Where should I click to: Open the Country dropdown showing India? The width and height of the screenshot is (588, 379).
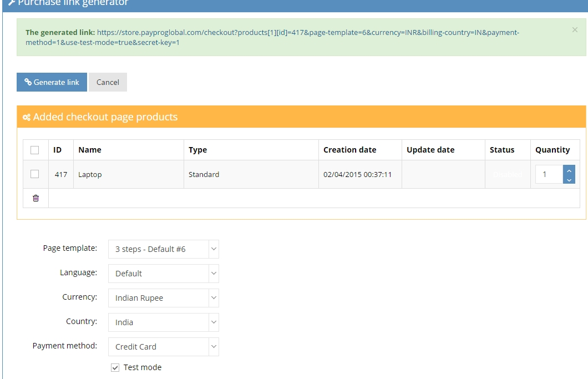164,322
